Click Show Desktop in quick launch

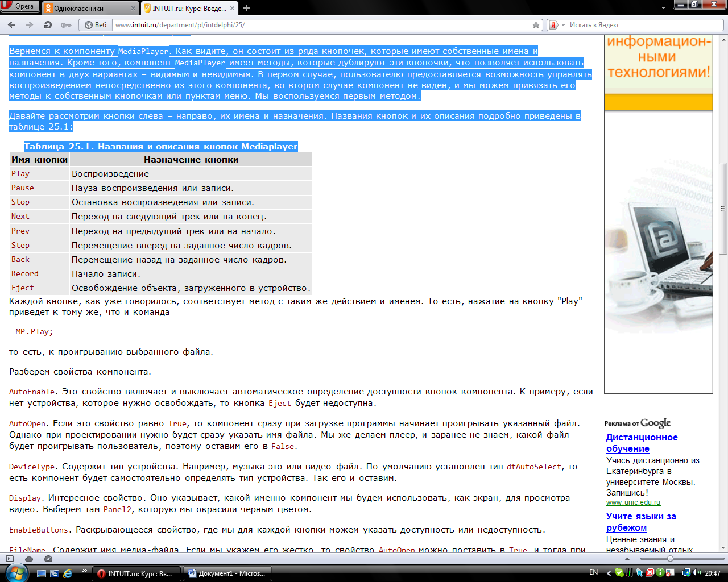point(42,573)
